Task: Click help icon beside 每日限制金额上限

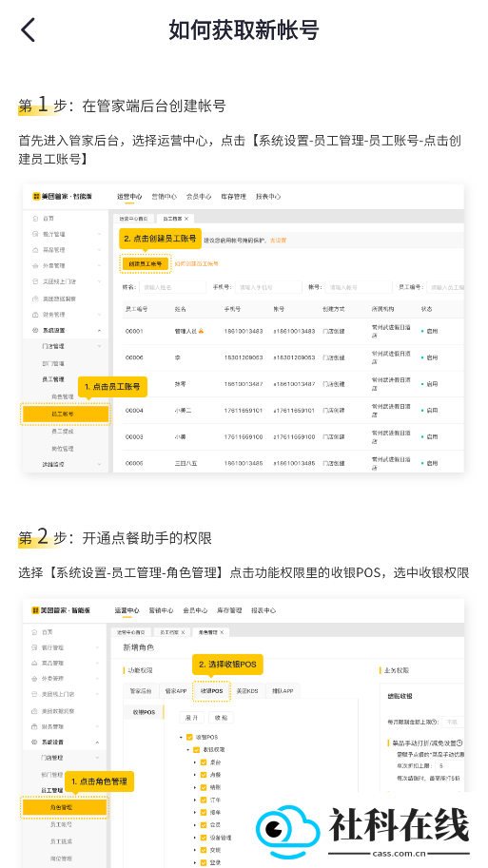Action: pos(437,722)
